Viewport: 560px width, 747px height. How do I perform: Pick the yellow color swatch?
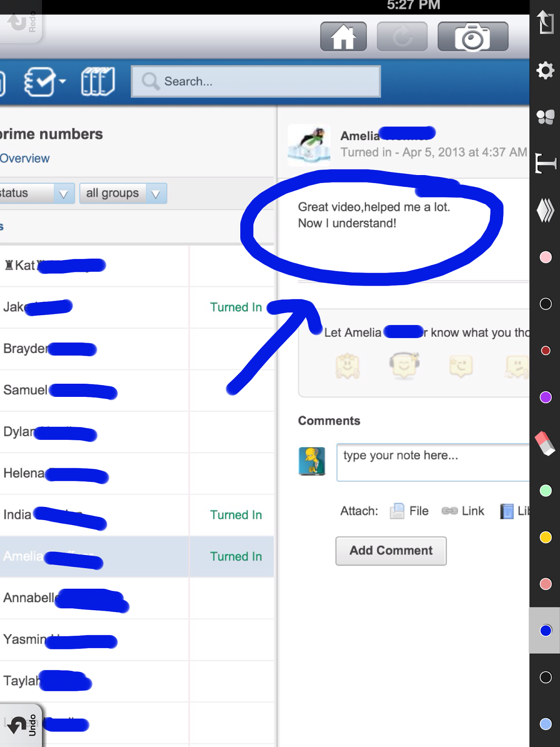[x=545, y=537]
